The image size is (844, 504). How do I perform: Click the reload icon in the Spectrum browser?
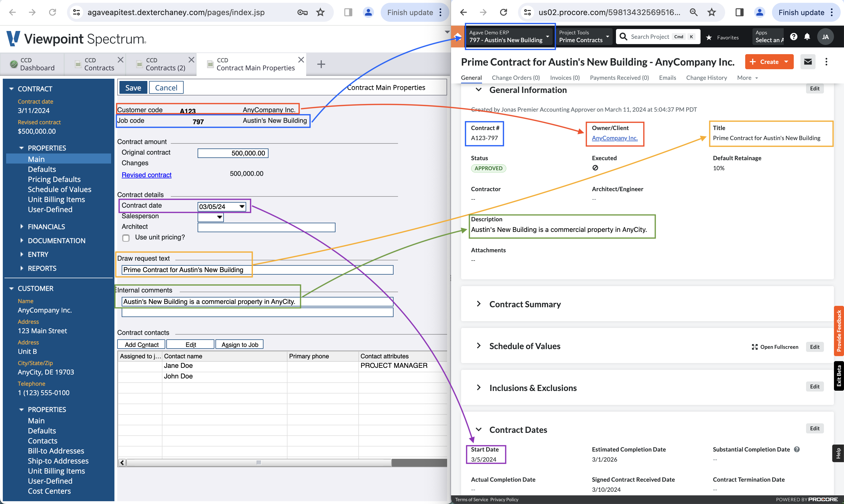[x=52, y=13]
